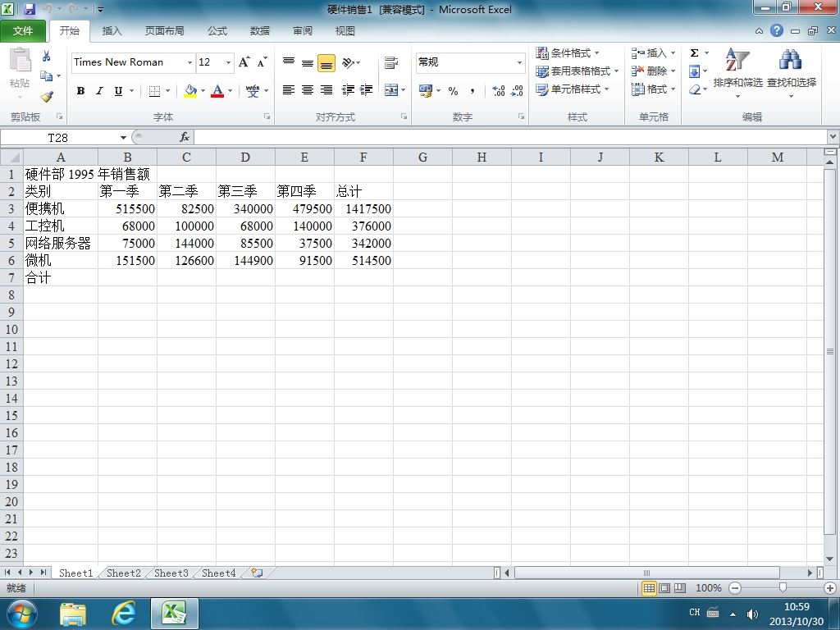The image size is (840, 630).
Task: Open Excel Help question mark
Action: coord(777,30)
